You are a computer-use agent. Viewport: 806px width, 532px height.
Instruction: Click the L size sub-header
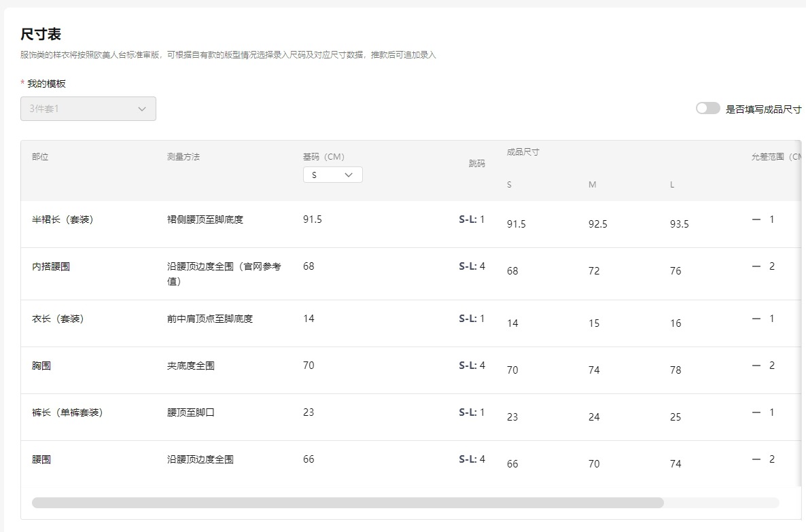tap(672, 185)
